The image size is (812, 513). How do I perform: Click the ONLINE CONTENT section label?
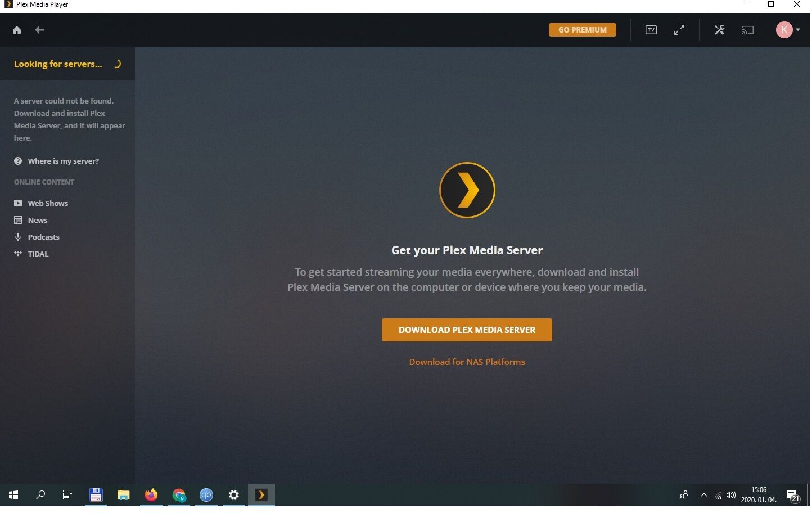(44, 182)
